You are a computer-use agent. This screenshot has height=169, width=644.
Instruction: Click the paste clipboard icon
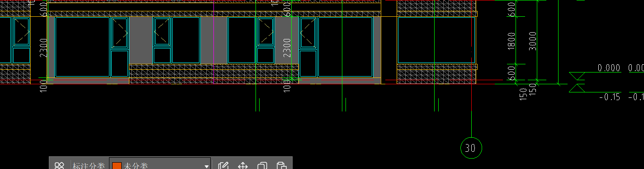click(x=281, y=165)
